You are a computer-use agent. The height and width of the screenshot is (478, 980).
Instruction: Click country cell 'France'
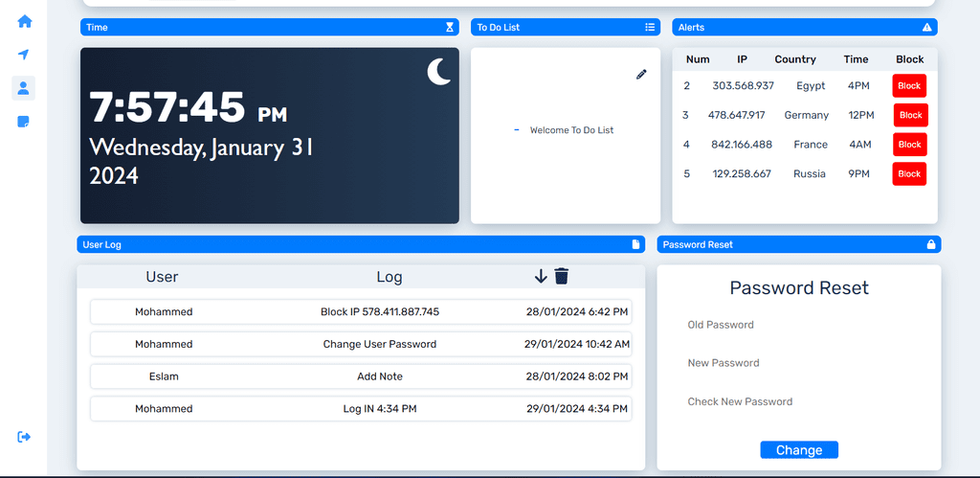click(811, 145)
